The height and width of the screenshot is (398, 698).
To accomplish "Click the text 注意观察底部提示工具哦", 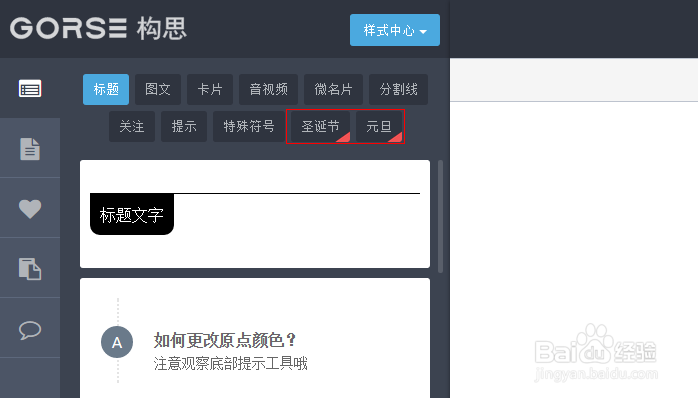I will (x=231, y=363).
